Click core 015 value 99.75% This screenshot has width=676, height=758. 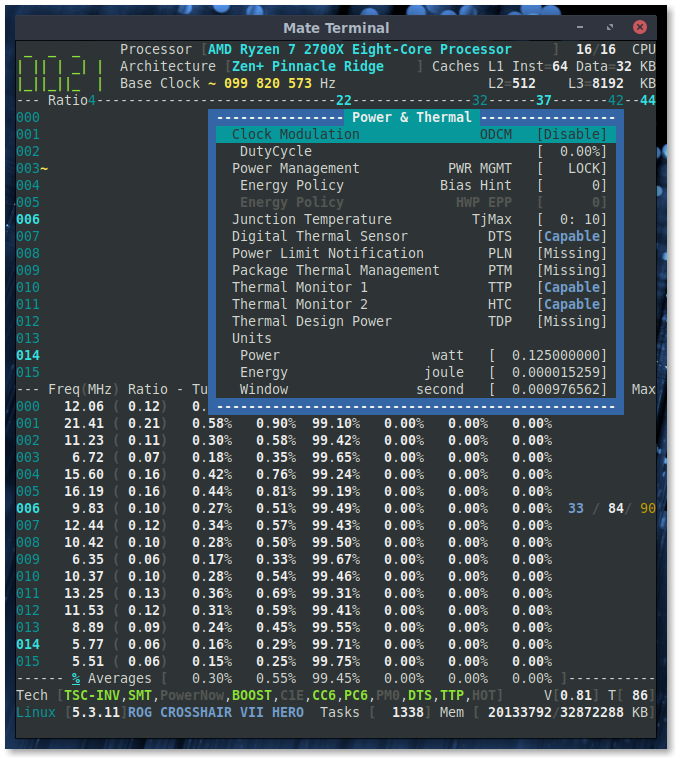tap(336, 661)
